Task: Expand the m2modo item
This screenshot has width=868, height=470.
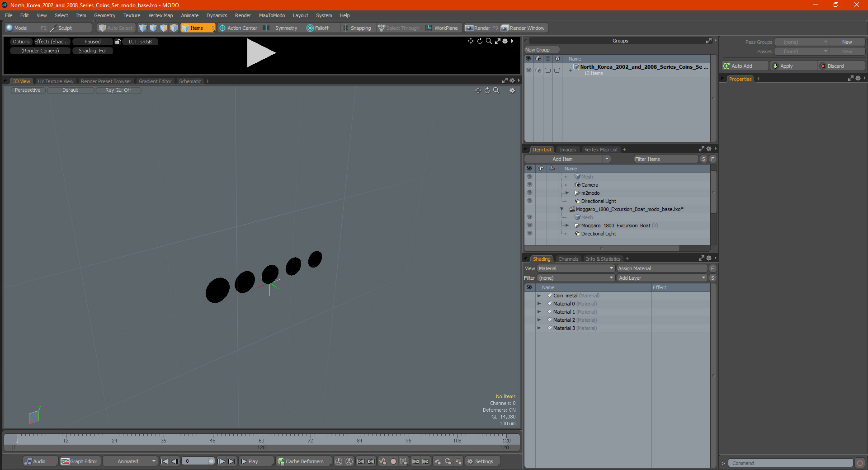Action: 567,193
